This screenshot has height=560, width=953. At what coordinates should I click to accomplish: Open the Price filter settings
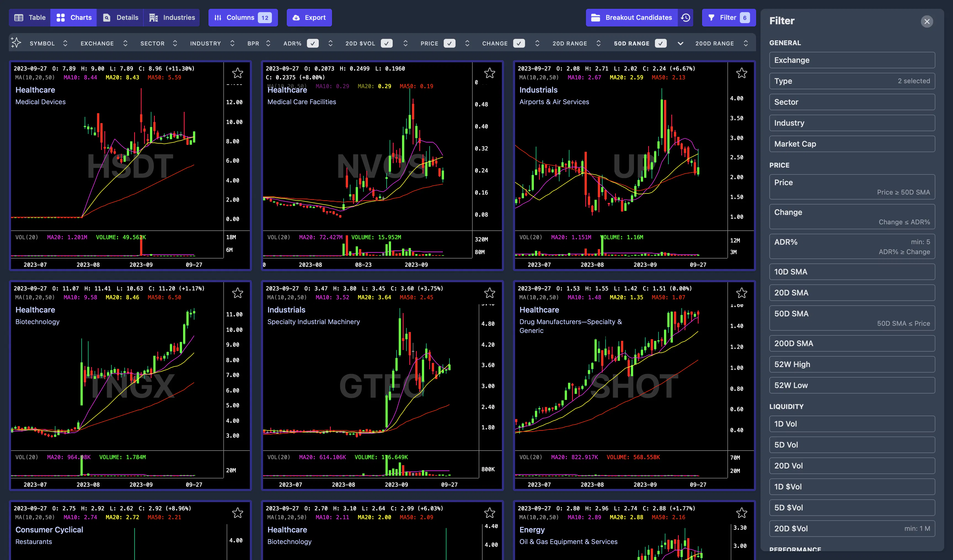[x=852, y=187]
